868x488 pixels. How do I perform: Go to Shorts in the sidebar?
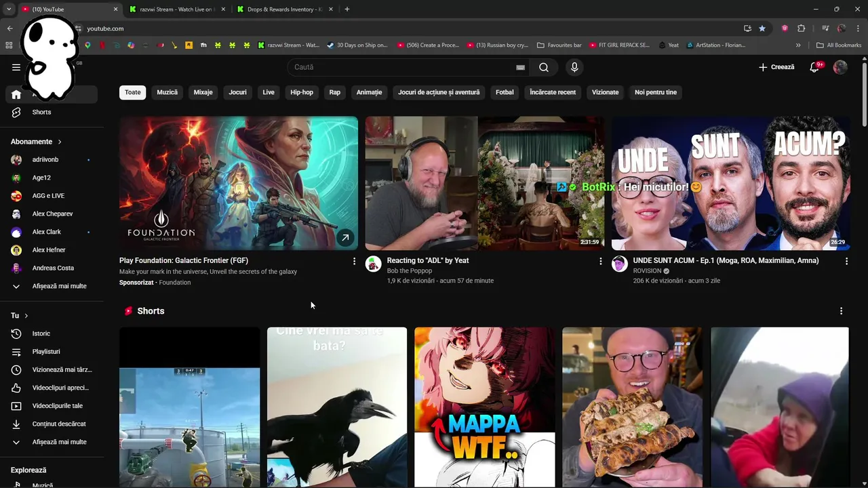coord(52,112)
